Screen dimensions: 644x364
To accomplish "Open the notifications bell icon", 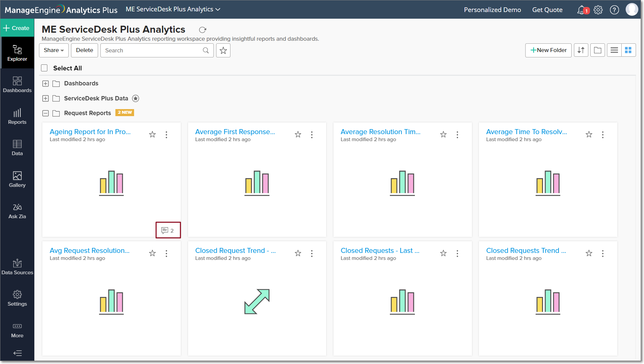I will click(x=582, y=10).
